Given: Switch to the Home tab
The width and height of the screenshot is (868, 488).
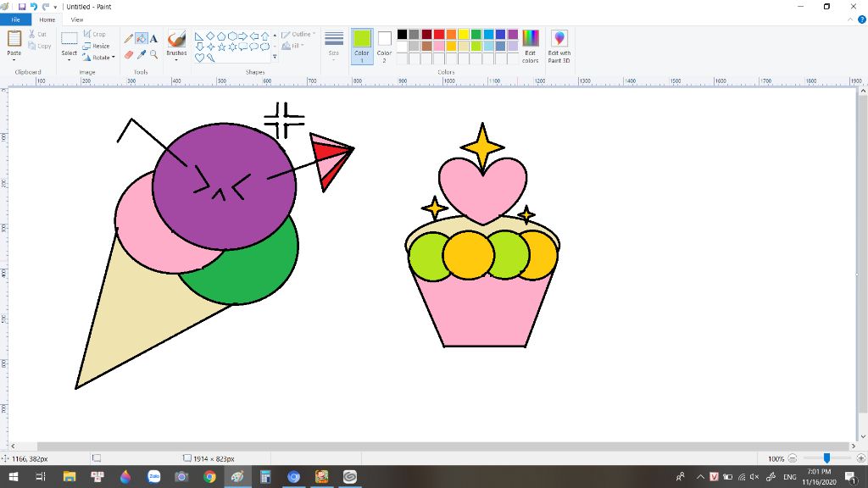Looking at the screenshot, I should point(47,19).
